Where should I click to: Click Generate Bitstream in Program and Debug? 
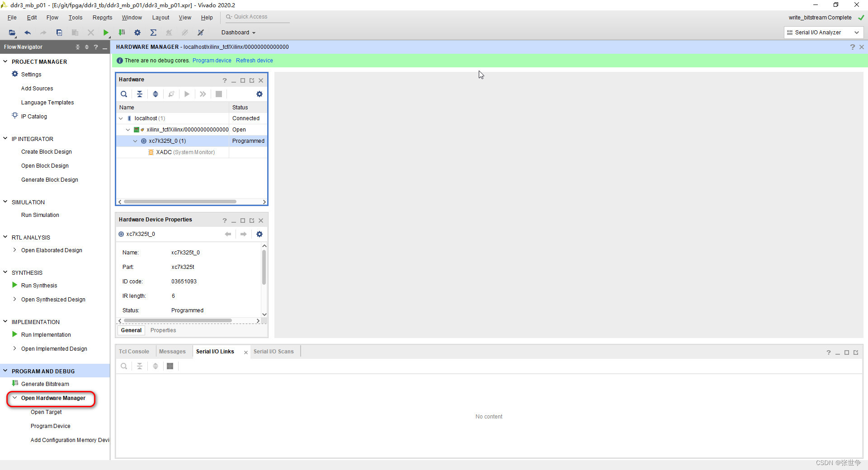[45, 384]
